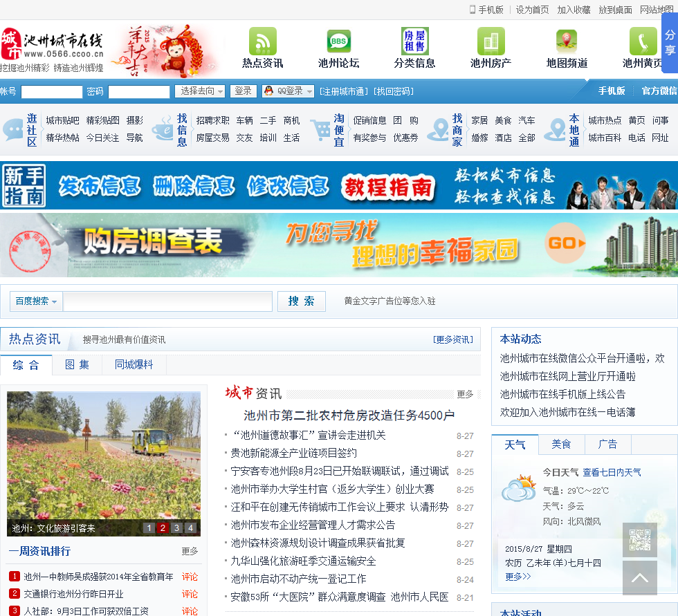The width and height of the screenshot is (678, 616).
Task: Click the 手机版 phone icon in top bar
Action: point(472,10)
